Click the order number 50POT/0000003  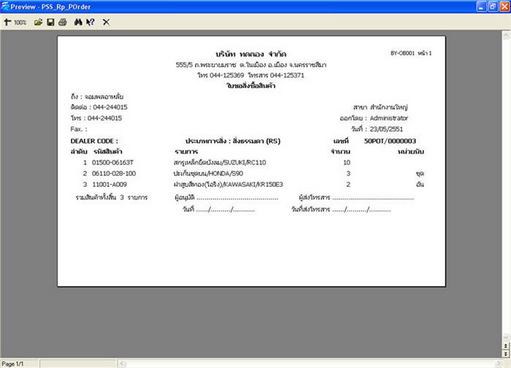point(390,141)
